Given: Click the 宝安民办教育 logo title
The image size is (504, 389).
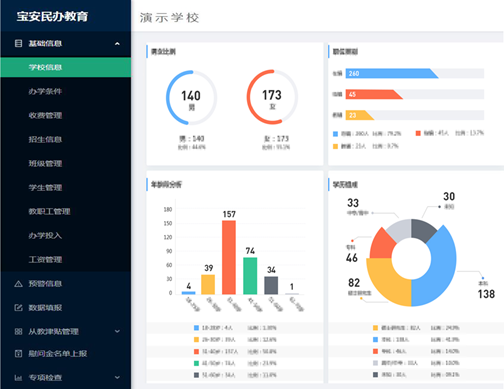Looking at the screenshot, I should click(x=52, y=16).
